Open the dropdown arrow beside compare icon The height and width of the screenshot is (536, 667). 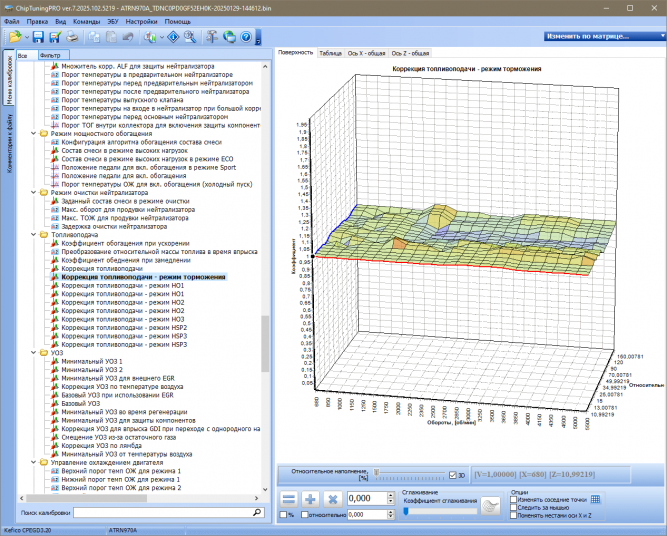[x=162, y=37]
